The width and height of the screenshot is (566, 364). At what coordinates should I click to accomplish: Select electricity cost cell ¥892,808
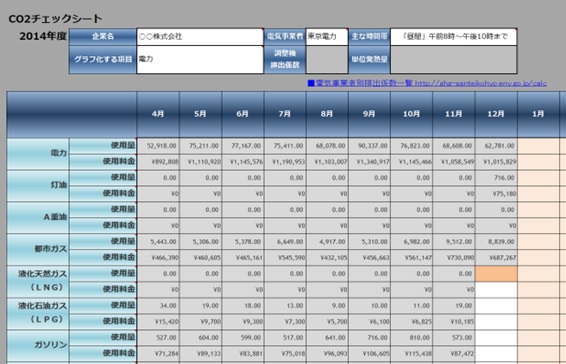[x=158, y=162]
